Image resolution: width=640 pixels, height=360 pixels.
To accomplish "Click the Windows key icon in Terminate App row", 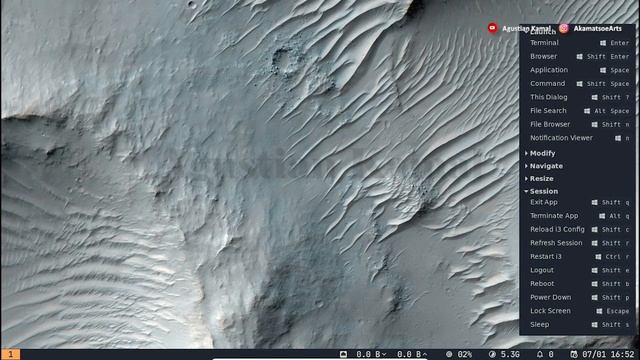I will pos(602,216).
